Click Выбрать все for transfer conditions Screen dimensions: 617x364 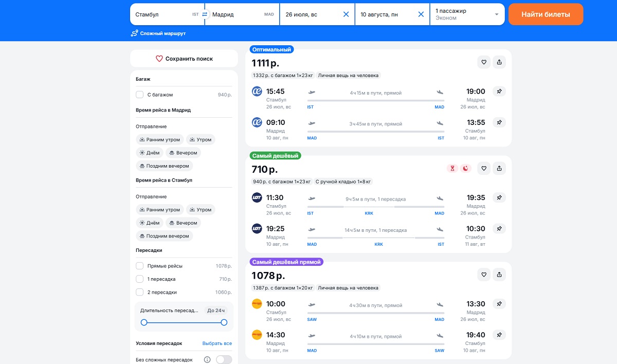tap(217, 343)
